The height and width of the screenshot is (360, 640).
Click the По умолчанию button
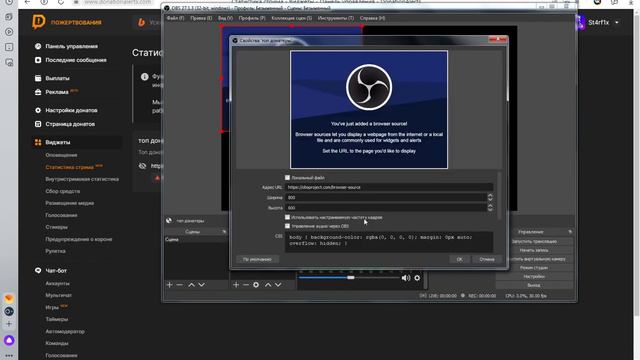(257, 259)
